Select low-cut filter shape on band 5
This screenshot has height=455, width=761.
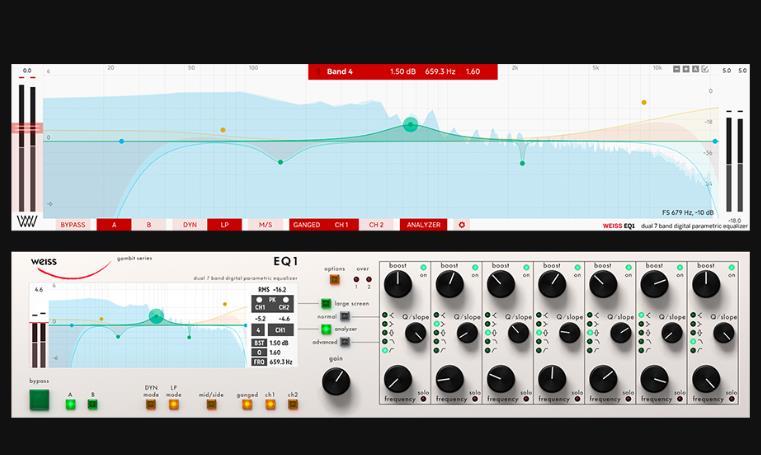click(x=590, y=350)
